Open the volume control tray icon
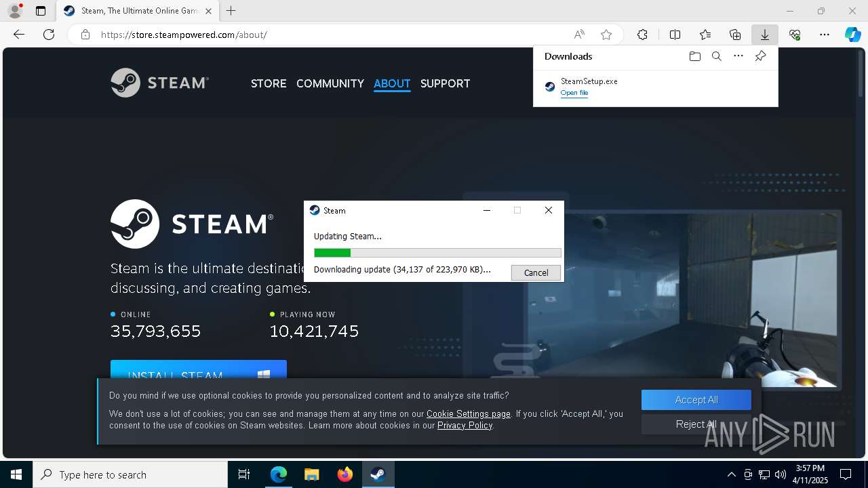The image size is (868, 488). [x=781, y=474]
